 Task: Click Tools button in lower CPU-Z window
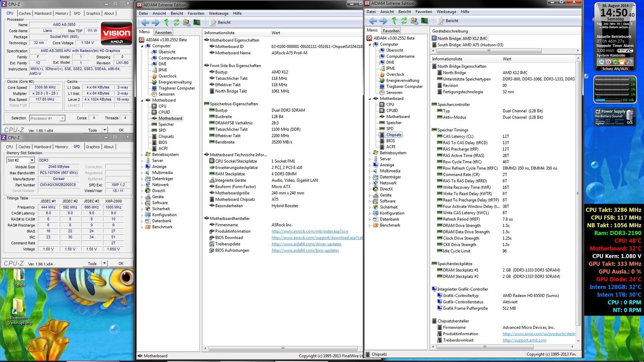[x=92, y=264]
